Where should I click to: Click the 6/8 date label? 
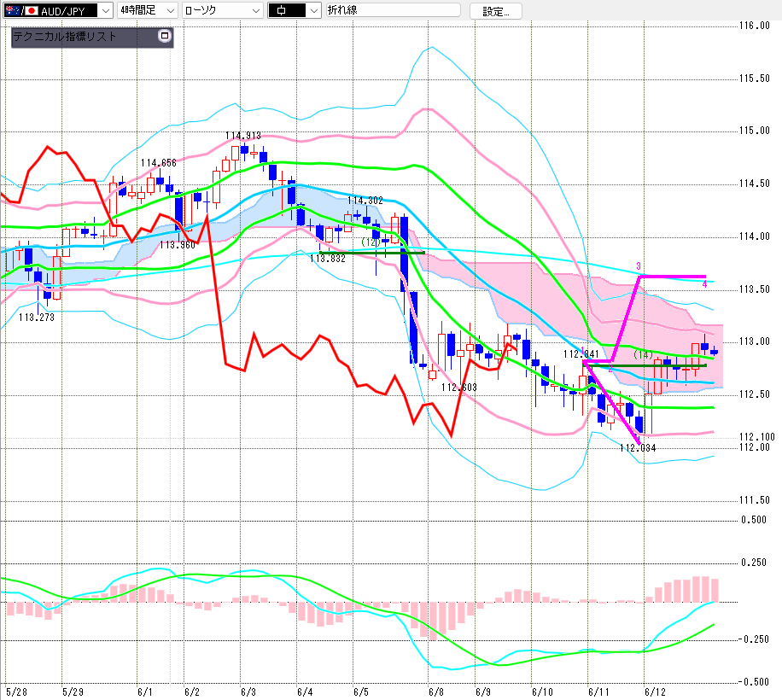(436, 692)
